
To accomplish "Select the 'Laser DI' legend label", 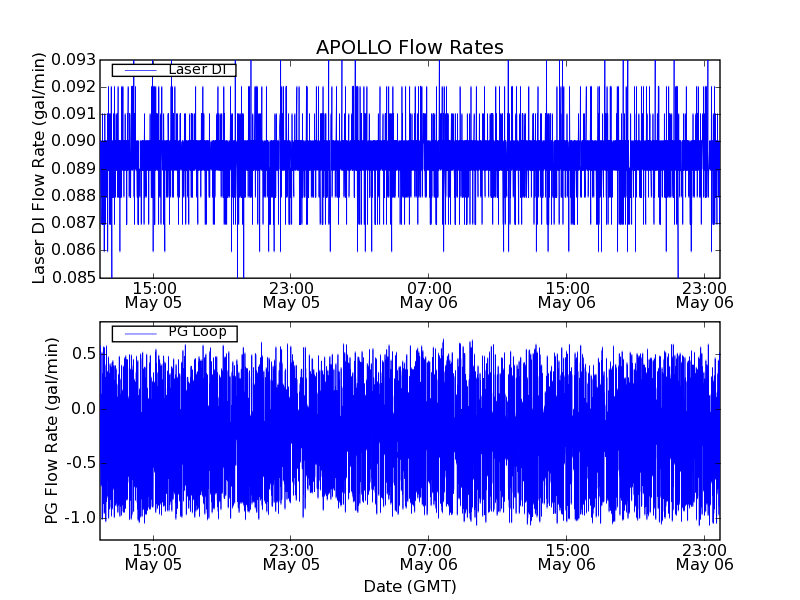I will (198, 69).
